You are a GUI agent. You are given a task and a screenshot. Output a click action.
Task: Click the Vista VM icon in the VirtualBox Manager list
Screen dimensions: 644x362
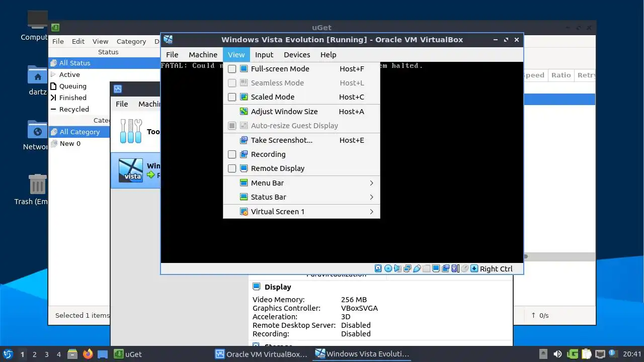pos(130,170)
